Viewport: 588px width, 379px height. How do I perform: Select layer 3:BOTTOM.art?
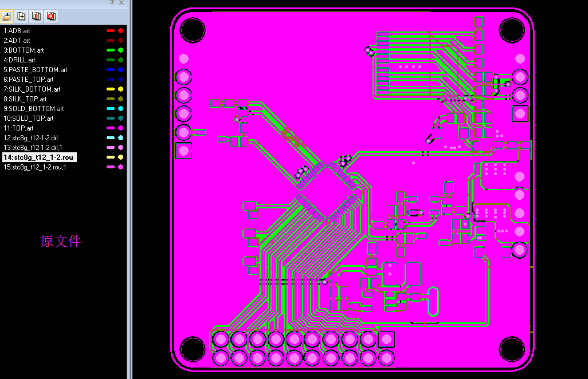coord(23,50)
